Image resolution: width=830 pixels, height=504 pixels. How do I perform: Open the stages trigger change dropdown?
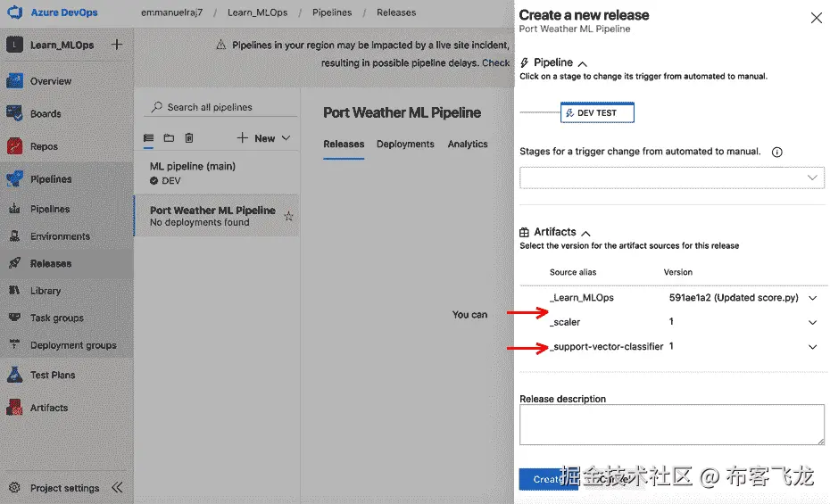[672, 178]
